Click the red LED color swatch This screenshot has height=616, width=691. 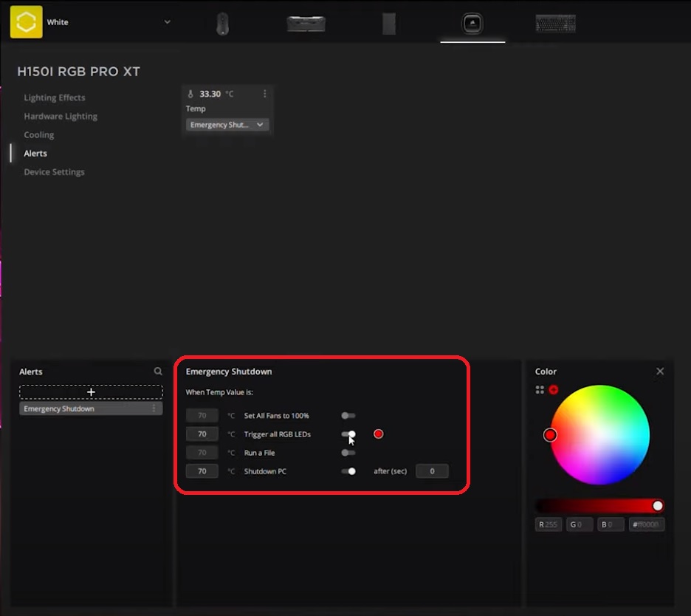(378, 434)
